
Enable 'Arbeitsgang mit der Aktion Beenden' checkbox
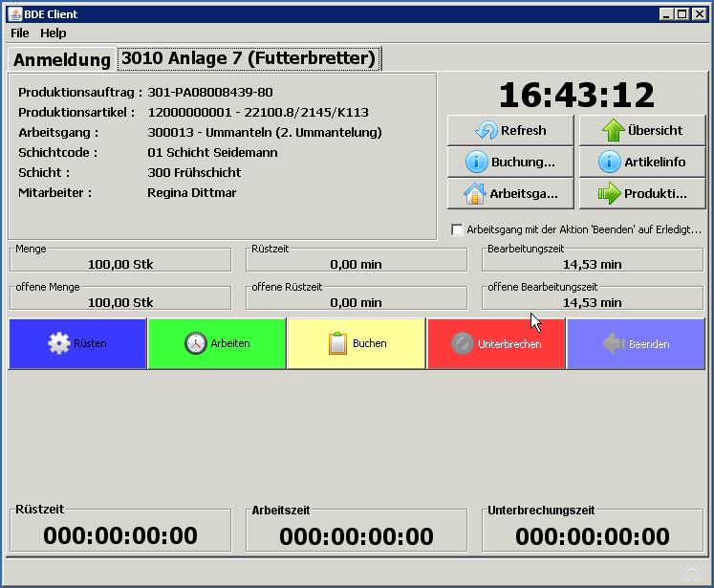457,229
